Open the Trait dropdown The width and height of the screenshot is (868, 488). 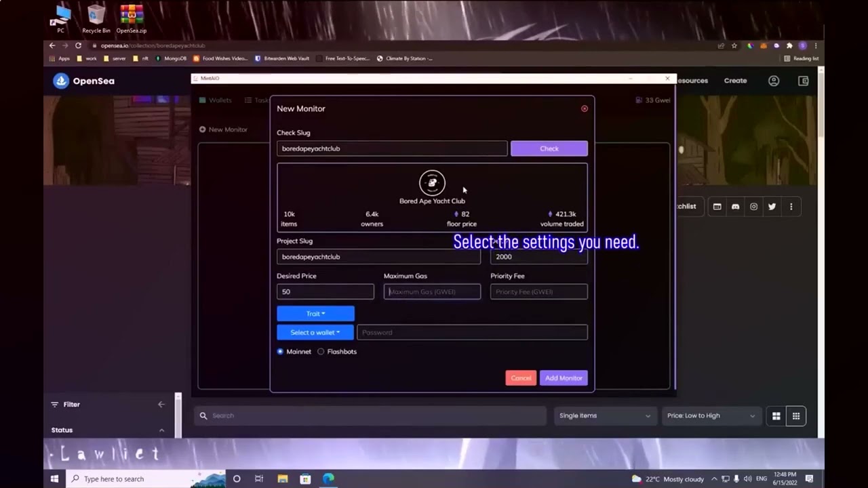pos(315,314)
